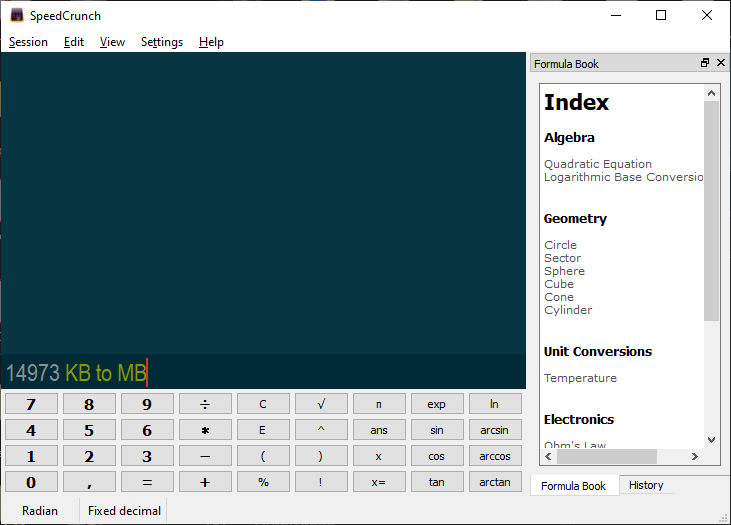Screen dimensions: 731x525
Task: Open the Cylinder formula link
Action: [x=568, y=310]
